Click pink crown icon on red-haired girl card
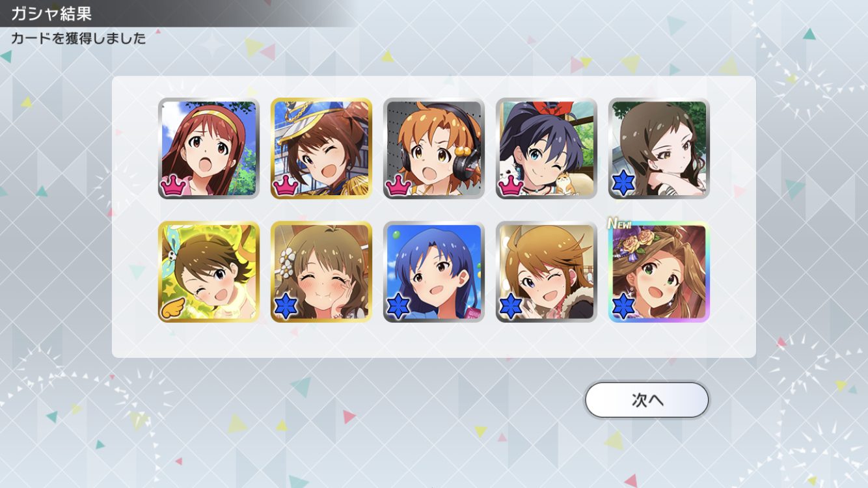The width and height of the screenshot is (868, 488). coord(174,185)
